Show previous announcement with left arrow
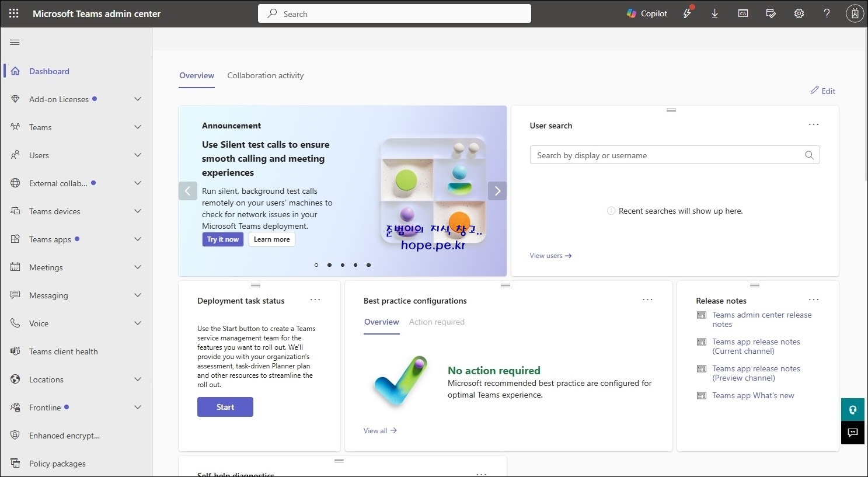Viewport: 868px width, 477px height. click(x=187, y=191)
